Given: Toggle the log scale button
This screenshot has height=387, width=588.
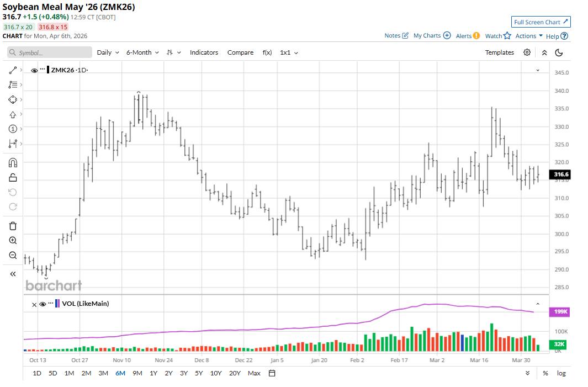Looking at the screenshot, I should tap(561, 373).
